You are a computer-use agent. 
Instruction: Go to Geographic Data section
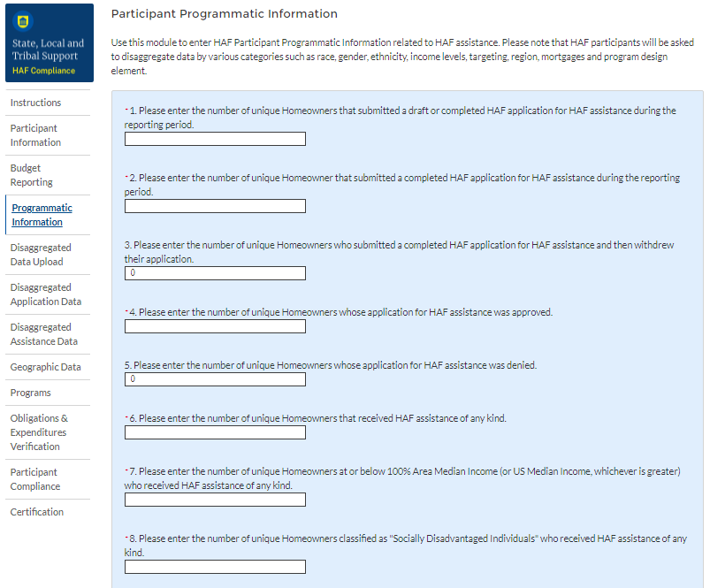(45, 367)
